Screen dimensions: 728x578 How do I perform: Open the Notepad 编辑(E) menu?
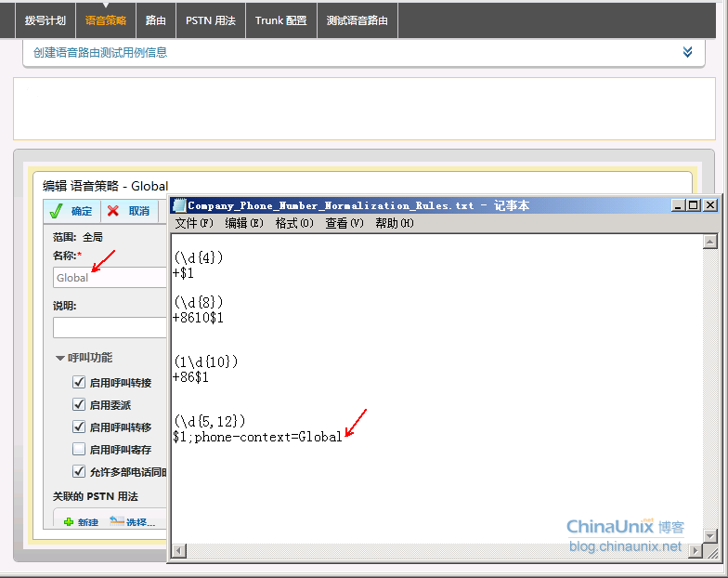[243, 223]
